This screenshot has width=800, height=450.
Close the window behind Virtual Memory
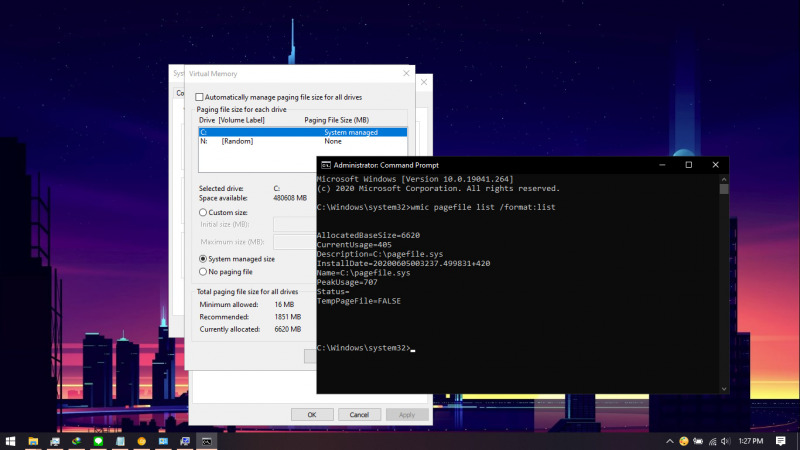point(424,82)
